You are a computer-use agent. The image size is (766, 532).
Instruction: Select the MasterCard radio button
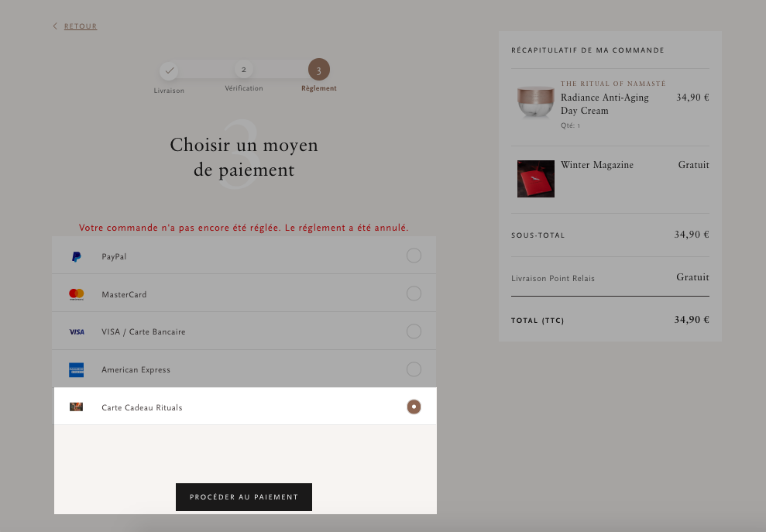414,293
